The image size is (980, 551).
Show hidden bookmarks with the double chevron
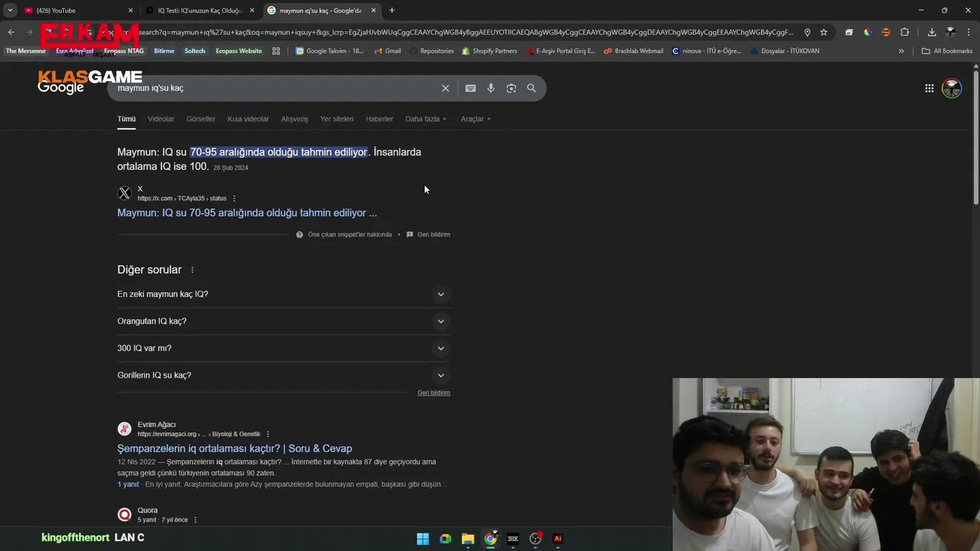901,51
